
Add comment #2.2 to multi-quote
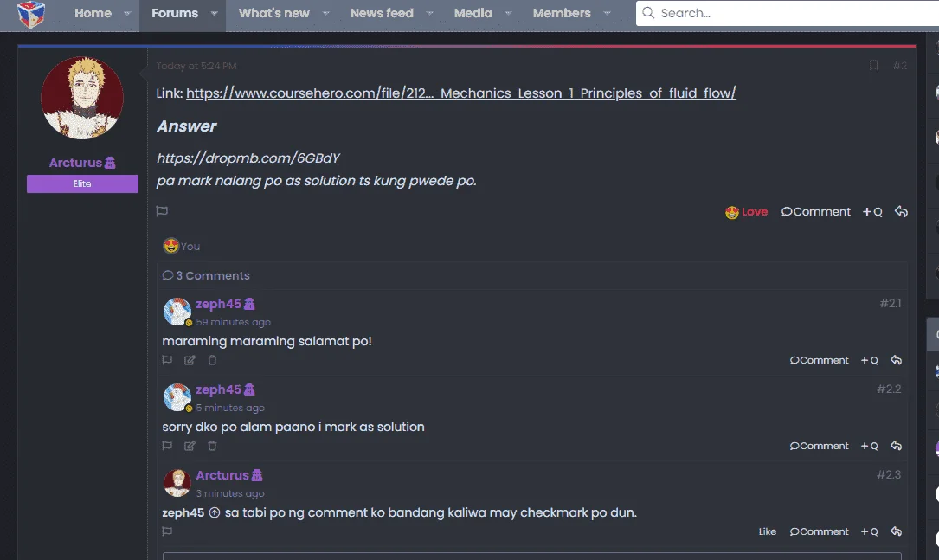point(869,446)
